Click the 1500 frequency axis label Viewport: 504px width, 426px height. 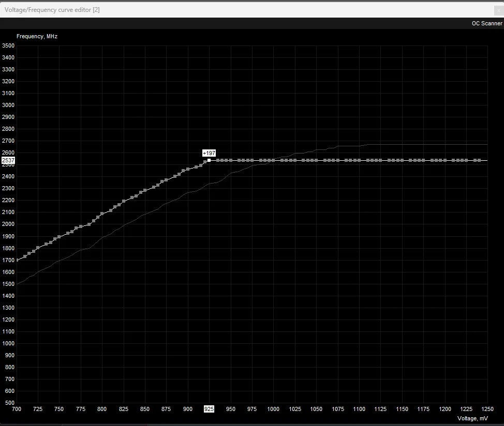[x=8, y=284]
